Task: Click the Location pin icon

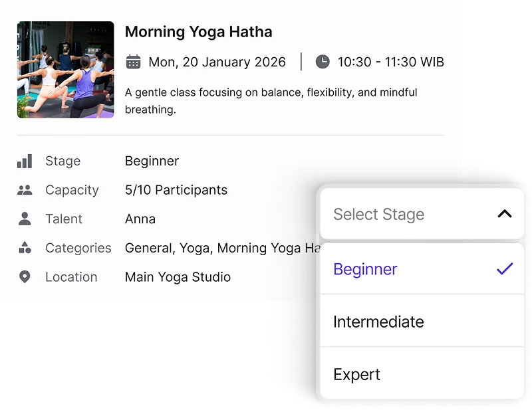Action: (25, 277)
